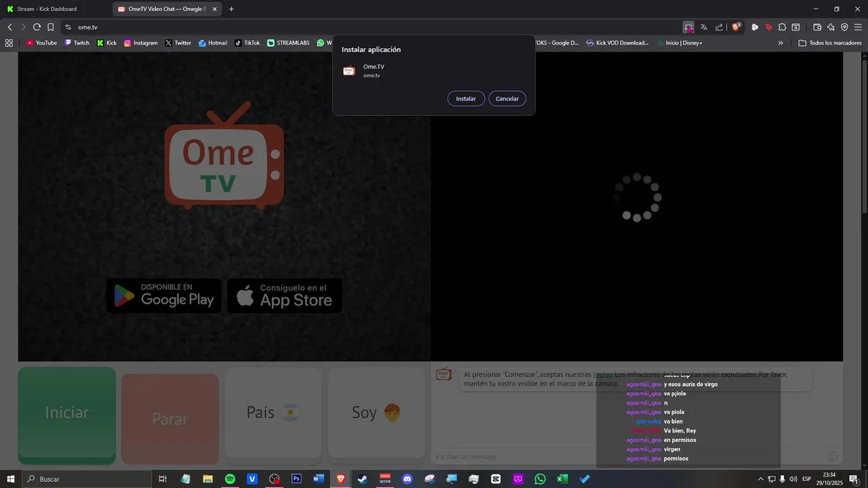The height and width of the screenshot is (488, 868).
Task: Open Inicio | Disney+ bookmark
Action: [679, 43]
